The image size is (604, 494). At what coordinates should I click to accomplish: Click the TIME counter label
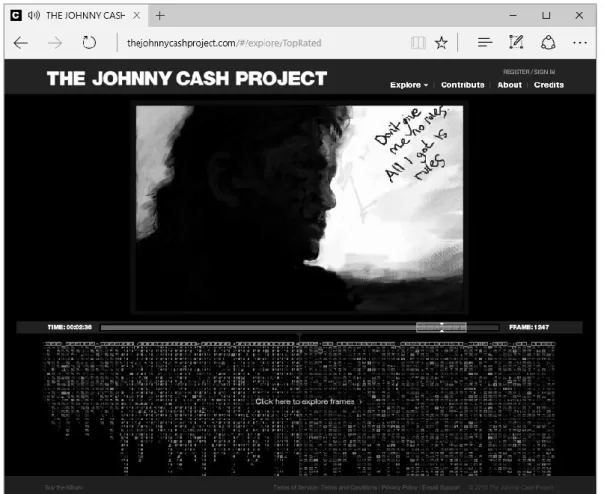pyautogui.click(x=69, y=327)
